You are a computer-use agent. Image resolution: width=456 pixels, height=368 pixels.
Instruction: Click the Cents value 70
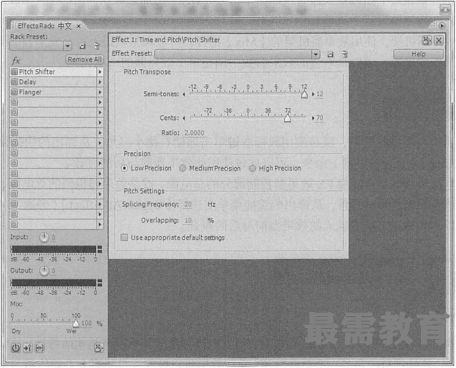click(x=320, y=118)
